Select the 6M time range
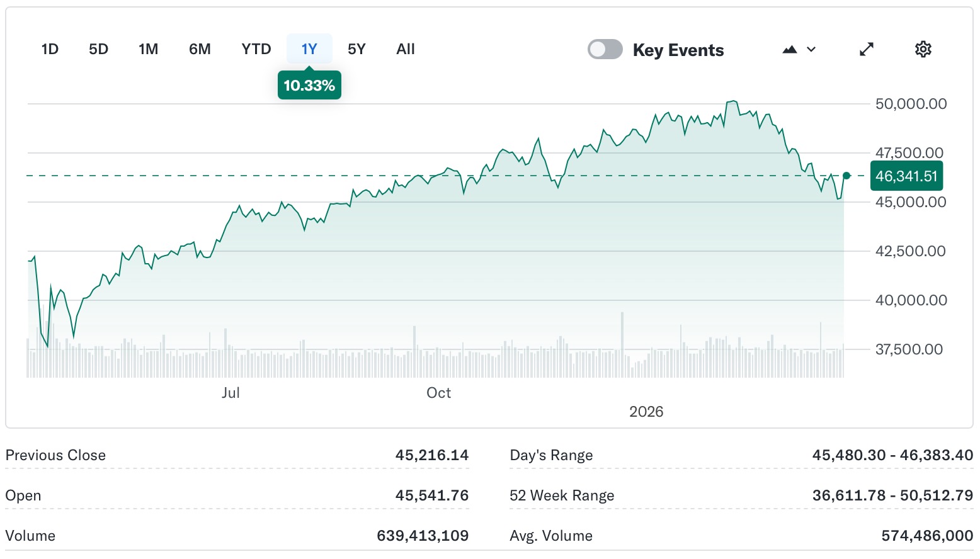This screenshot has width=980, height=559. [200, 49]
